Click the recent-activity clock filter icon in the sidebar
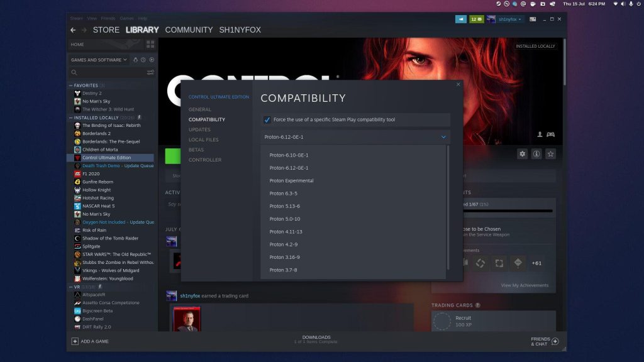Screen dimensions: 644x362 pyautogui.click(x=143, y=59)
